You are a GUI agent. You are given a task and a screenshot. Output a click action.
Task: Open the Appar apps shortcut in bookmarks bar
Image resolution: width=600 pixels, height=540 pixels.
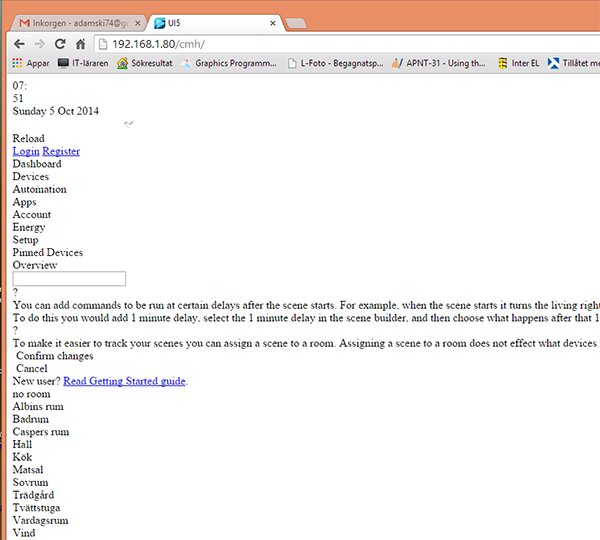pyautogui.click(x=30, y=63)
